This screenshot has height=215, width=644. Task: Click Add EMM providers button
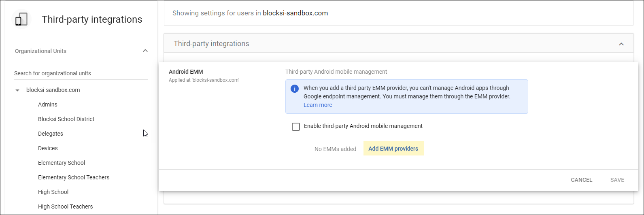[x=393, y=149]
